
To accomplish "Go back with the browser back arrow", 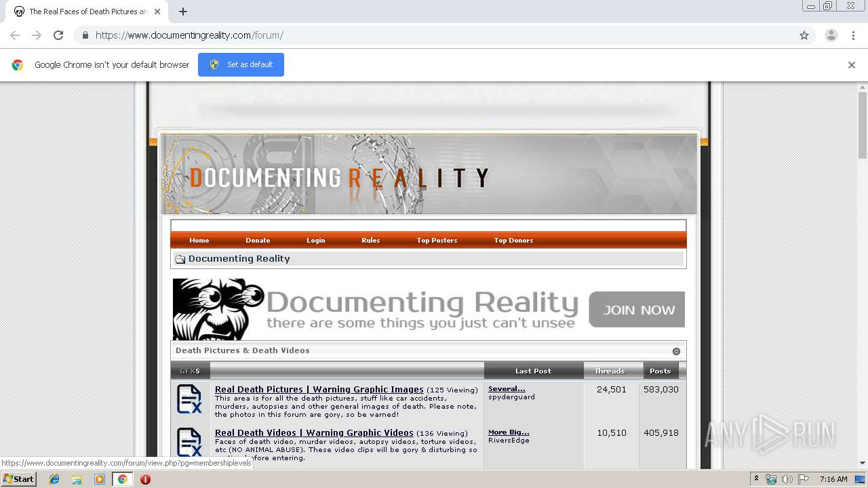I will 15,35.
